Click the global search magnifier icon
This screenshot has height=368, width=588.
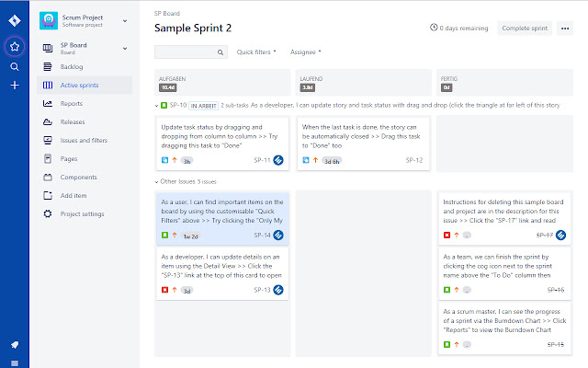coord(14,66)
